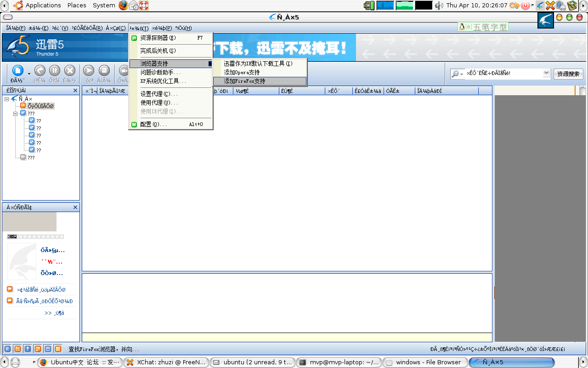Click the EXP progress bar in the info panel
Viewport: 588px width, 368px height.
click(x=35, y=236)
